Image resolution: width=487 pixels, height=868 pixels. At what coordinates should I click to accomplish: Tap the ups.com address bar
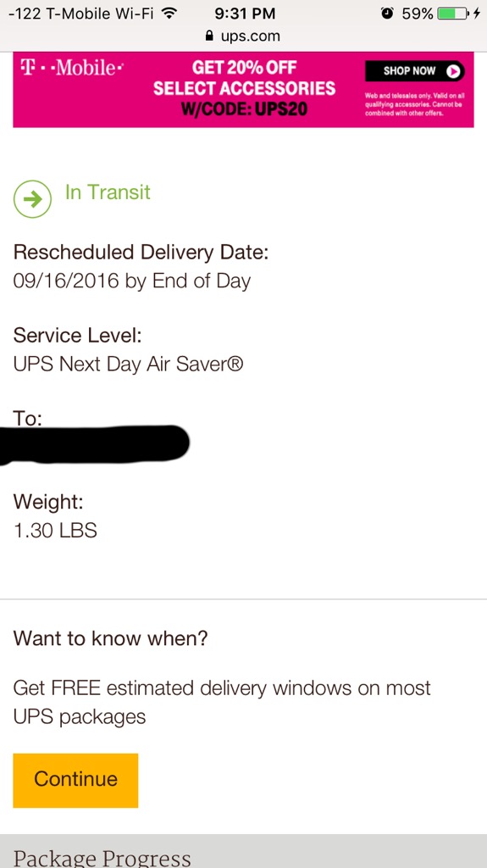pyautogui.click(x=244, y=36)
